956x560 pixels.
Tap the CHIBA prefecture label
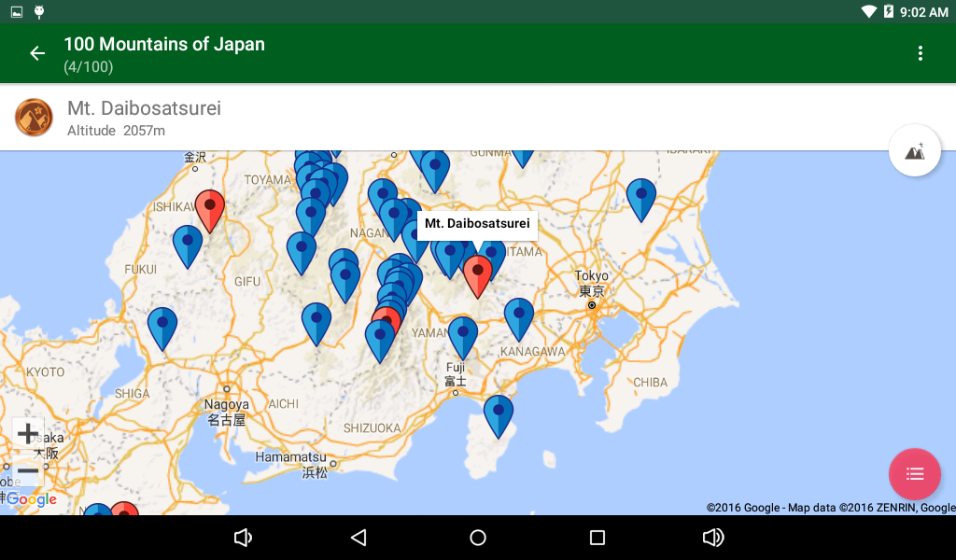point(650,383)
